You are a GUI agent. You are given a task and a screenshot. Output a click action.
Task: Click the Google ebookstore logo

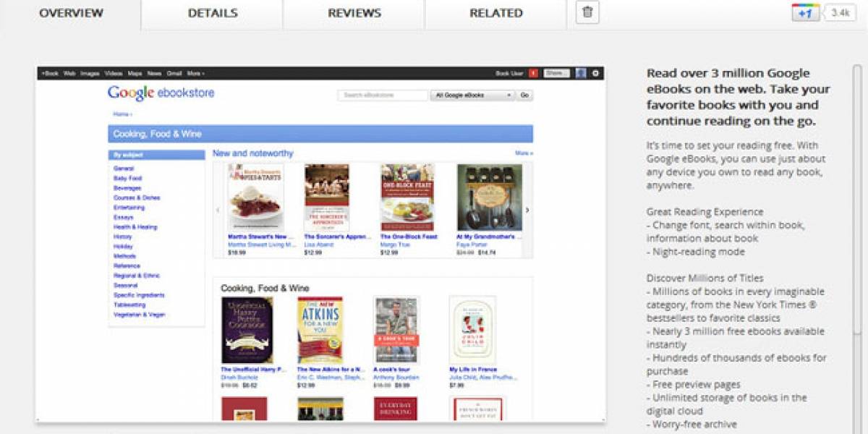(161, 93)
